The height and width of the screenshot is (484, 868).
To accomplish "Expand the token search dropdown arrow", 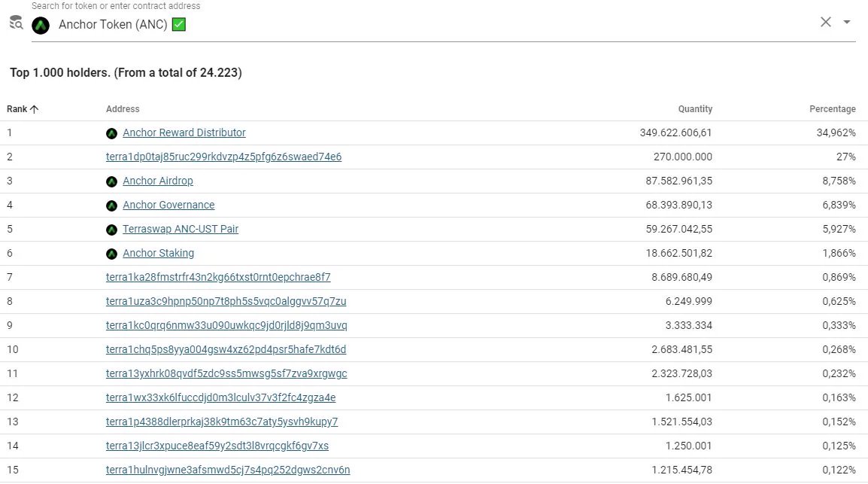I will tap(846, 22).
